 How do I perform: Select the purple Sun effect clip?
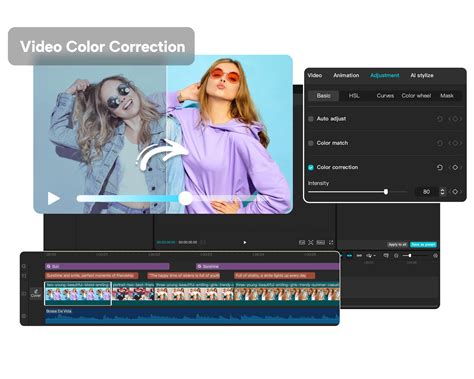107,266
